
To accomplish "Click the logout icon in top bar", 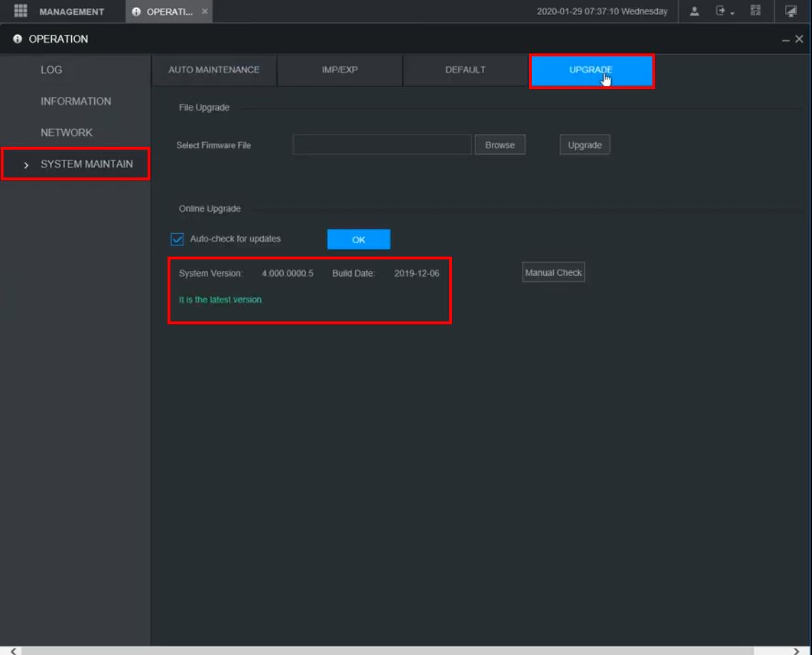I will pyautogui.click(x=721, y=11).
